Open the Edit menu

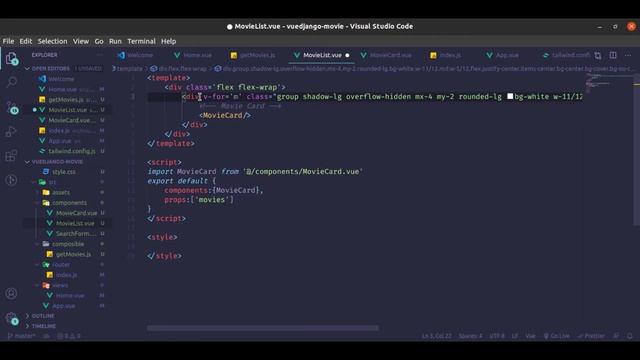coord(25,41)
